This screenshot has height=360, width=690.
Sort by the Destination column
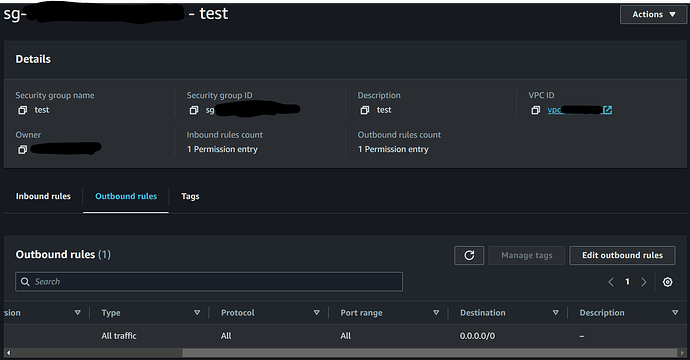coord(555,312)
